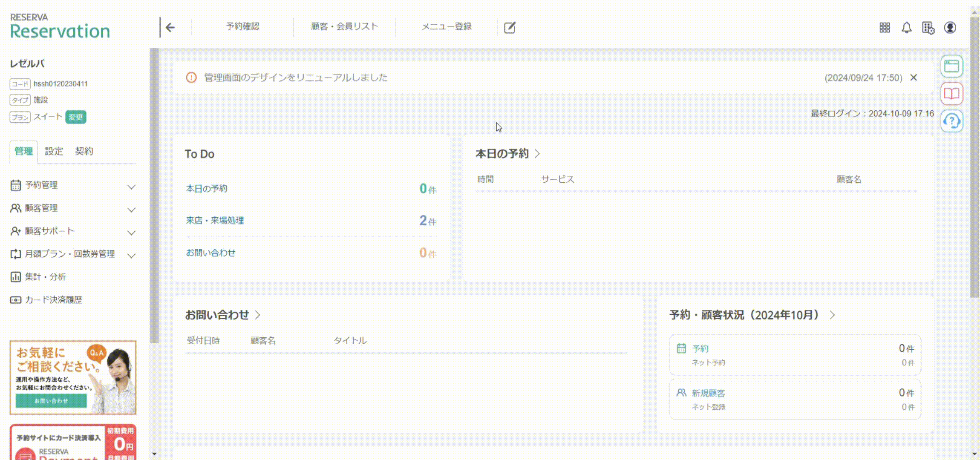Open the apps grid icon
This screenshot has width=980, height=460.
[885, 28]
